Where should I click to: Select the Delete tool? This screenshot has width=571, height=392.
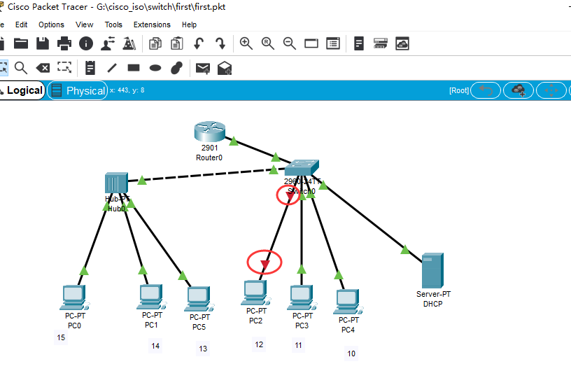point(43,68)
